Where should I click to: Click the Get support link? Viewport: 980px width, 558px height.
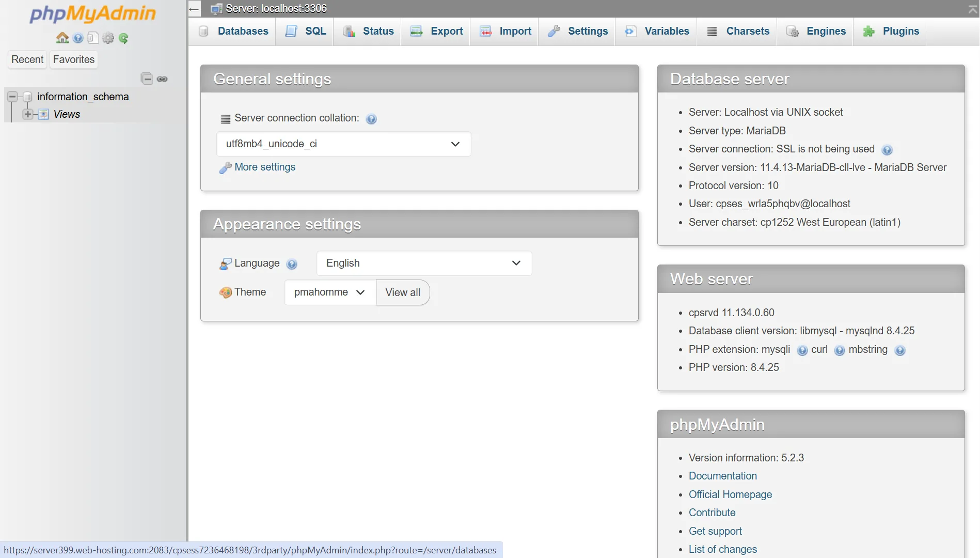(x=715, y=531)
